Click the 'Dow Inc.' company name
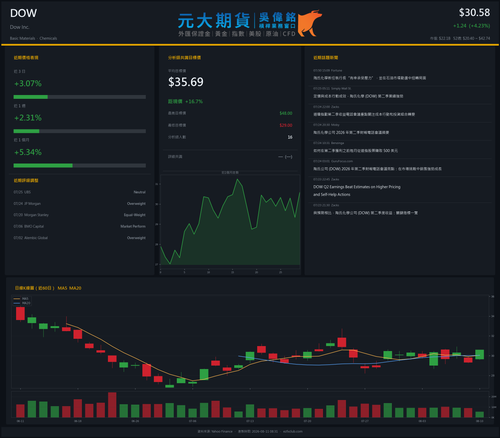 click(20, 27)
